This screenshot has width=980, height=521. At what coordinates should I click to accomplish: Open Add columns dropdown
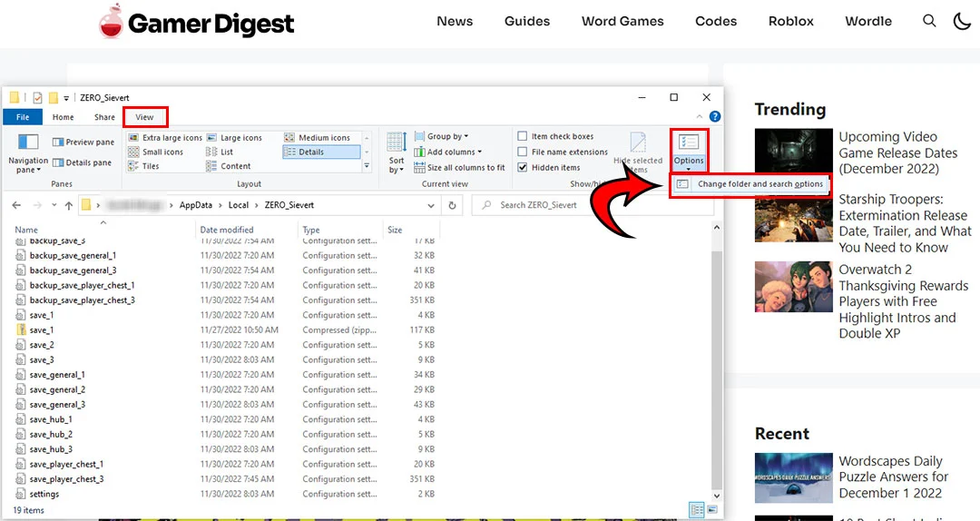[448, 152]
